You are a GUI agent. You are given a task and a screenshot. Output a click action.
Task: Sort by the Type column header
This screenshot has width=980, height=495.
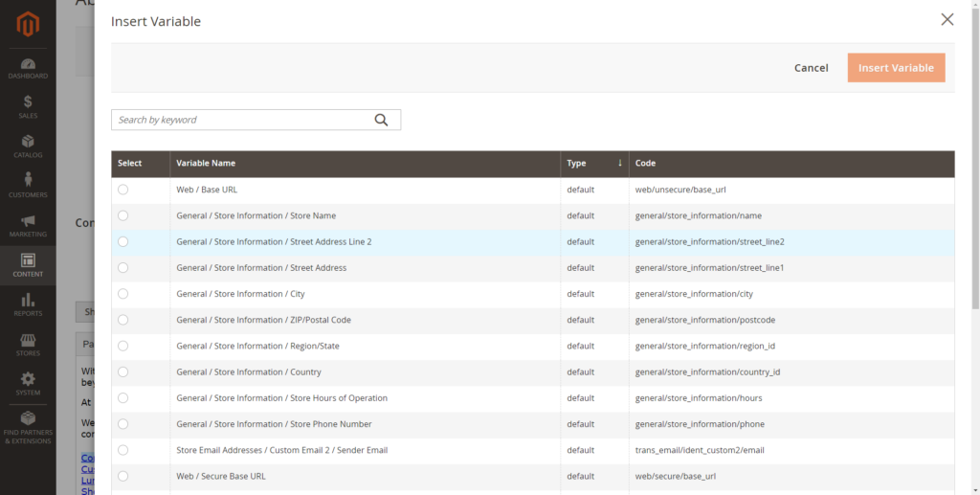point(594,163)
